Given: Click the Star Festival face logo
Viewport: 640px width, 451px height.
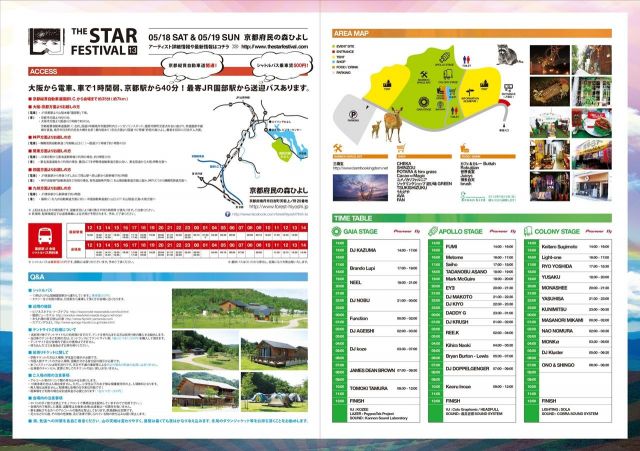Looking at the screenshot, I should pos(47,41).
